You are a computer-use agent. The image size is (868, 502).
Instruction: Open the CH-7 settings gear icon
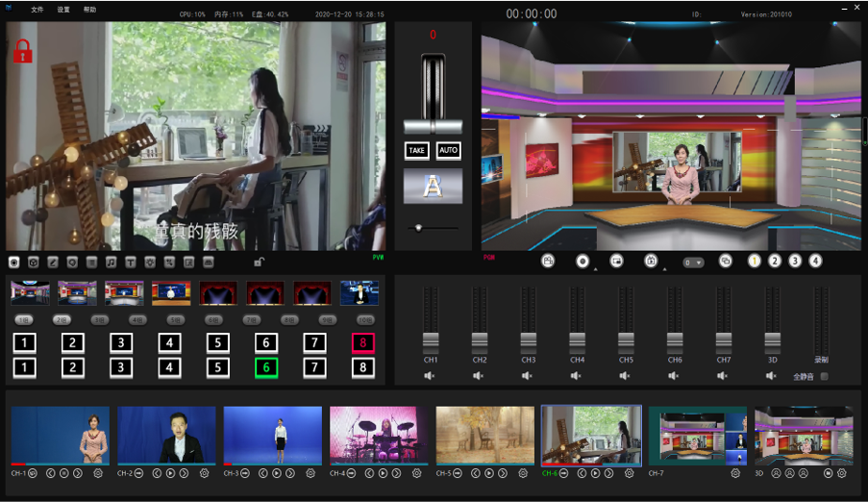(735, 473)
